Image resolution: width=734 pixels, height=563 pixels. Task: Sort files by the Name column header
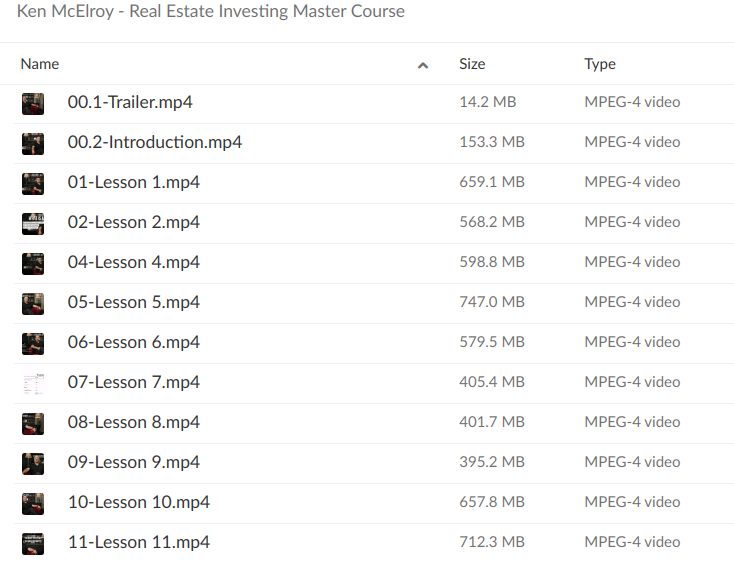[x=40, y=64]
